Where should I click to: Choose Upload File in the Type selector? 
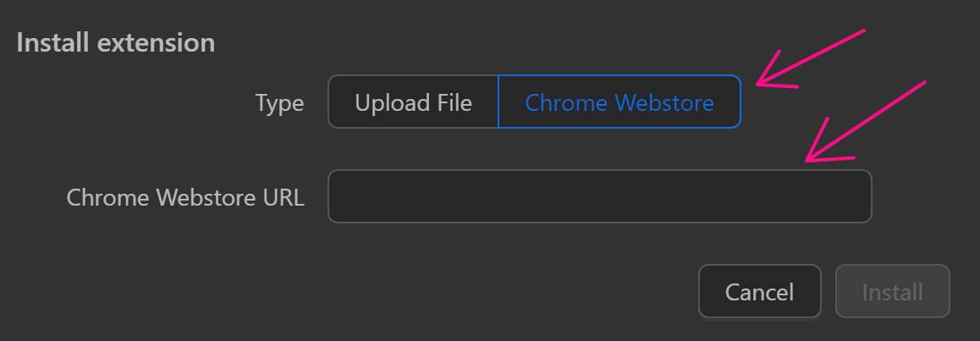click(413, 102)
